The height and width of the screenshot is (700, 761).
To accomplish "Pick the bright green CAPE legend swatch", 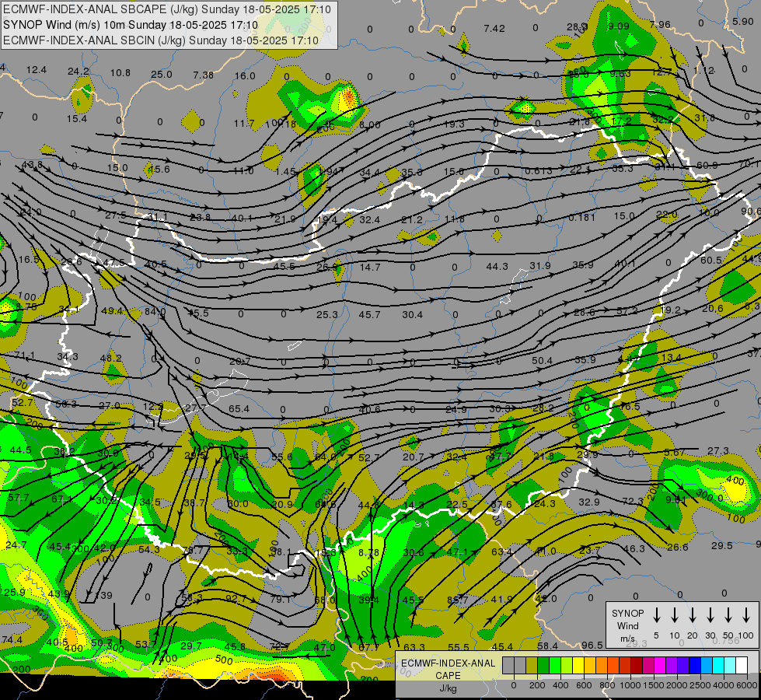I will 555,666.
